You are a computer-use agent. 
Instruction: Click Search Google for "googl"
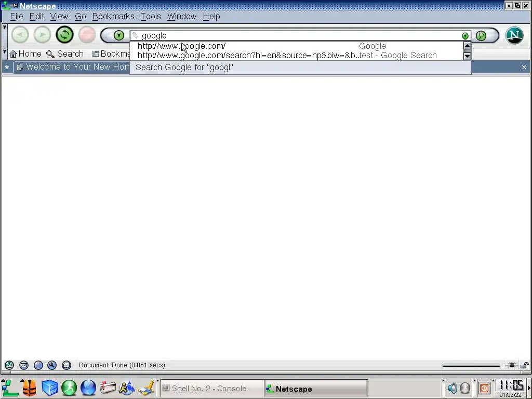300,67
